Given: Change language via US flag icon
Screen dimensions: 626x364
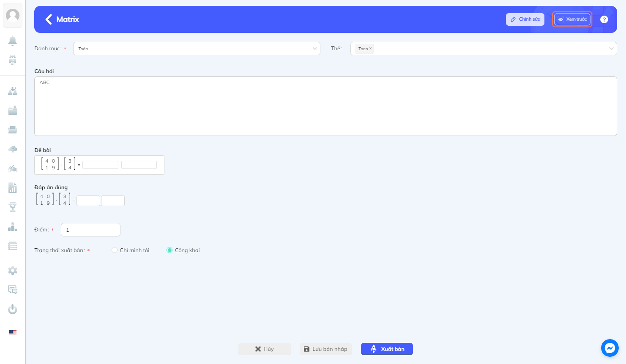Looking at the screenshot, I should 13,333.
